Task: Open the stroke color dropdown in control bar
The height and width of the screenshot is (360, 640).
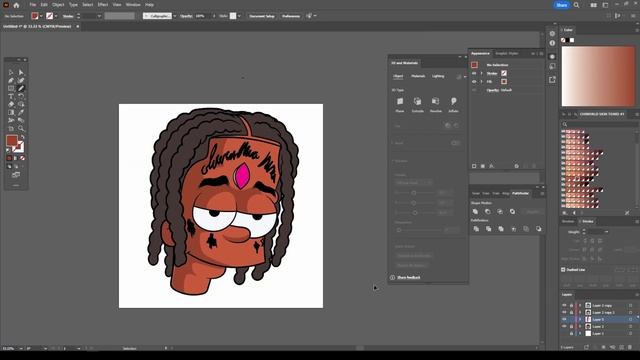Action: click(56, 16)
